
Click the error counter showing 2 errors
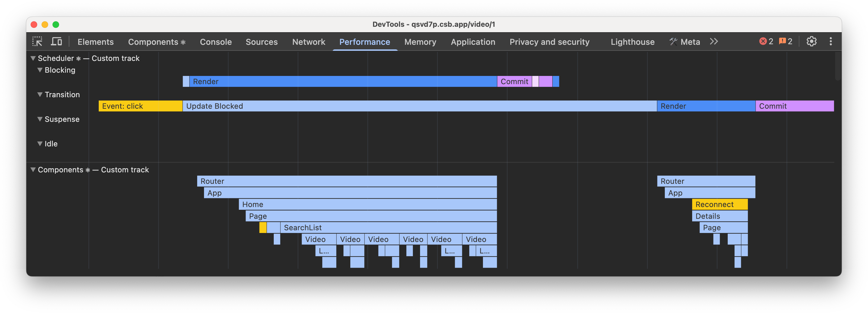coord(766,41)
